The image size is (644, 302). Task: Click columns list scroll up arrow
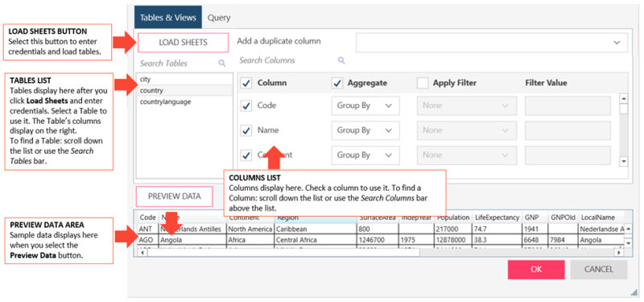[624, 99]
